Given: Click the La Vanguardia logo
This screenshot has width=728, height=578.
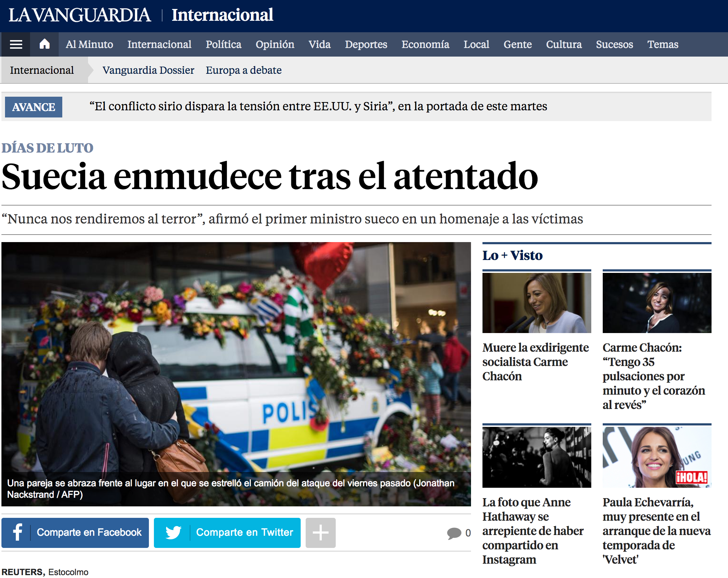Looking at the screenshot, I should point(79,15).
